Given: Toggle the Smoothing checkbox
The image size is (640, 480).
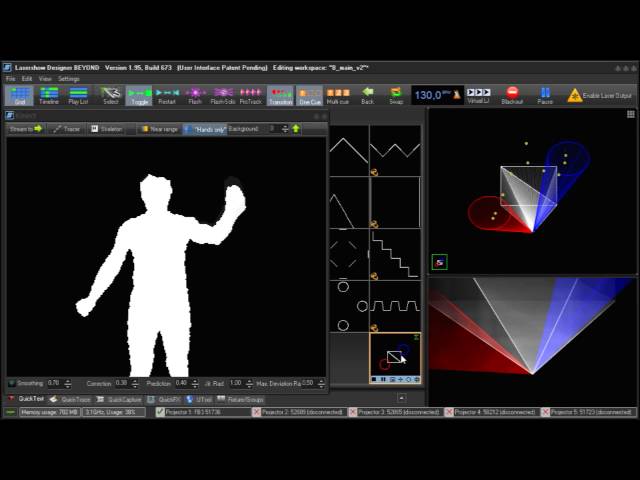Looking at the screenshot, I should [11, 383].
